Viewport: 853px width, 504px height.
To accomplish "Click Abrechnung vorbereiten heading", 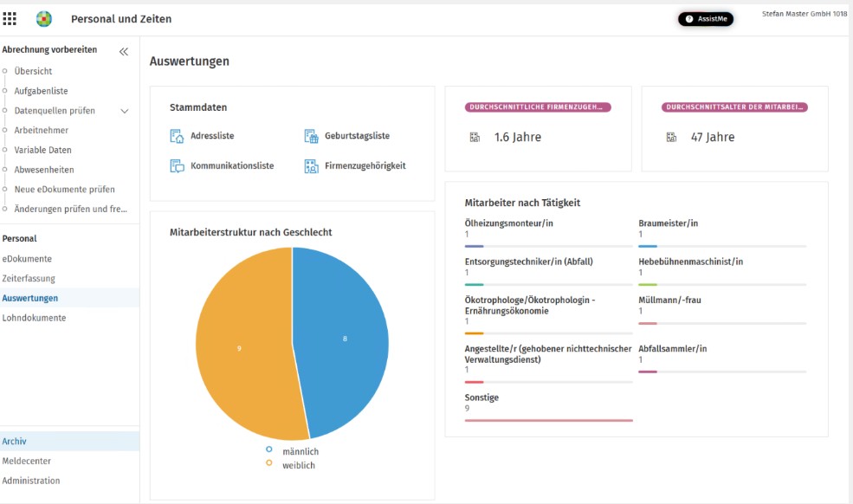I will point(49,49).
